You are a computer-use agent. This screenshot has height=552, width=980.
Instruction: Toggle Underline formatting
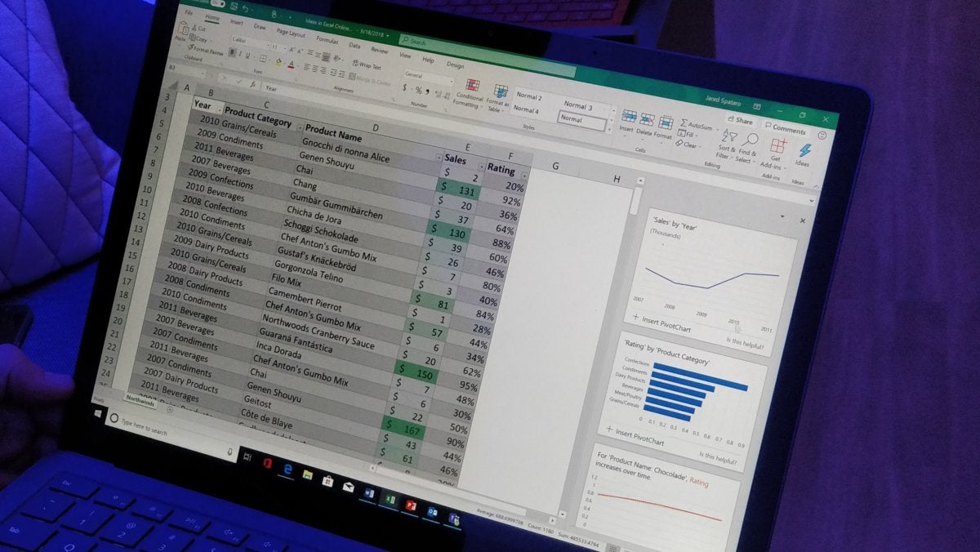tap(249, 56)
